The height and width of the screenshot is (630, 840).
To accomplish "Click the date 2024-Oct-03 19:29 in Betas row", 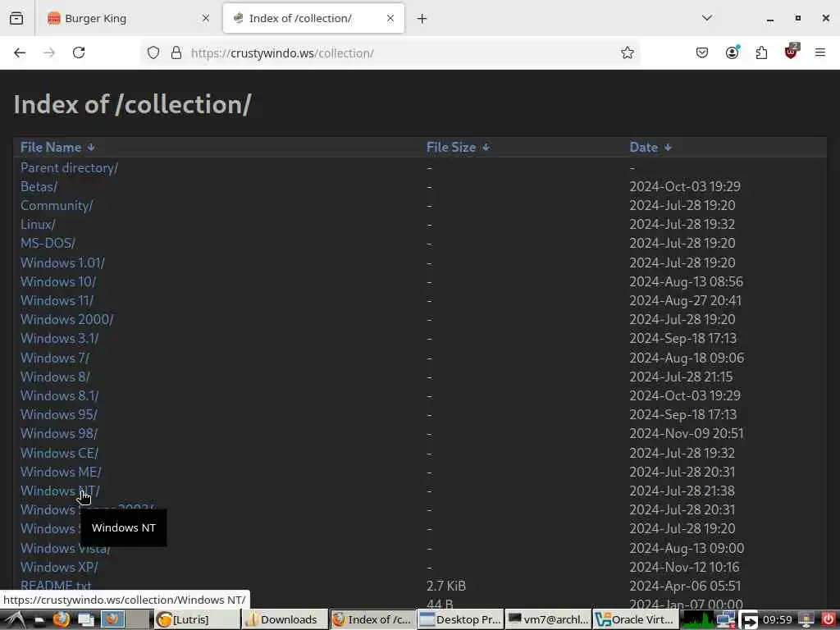I will coord(685,186).
